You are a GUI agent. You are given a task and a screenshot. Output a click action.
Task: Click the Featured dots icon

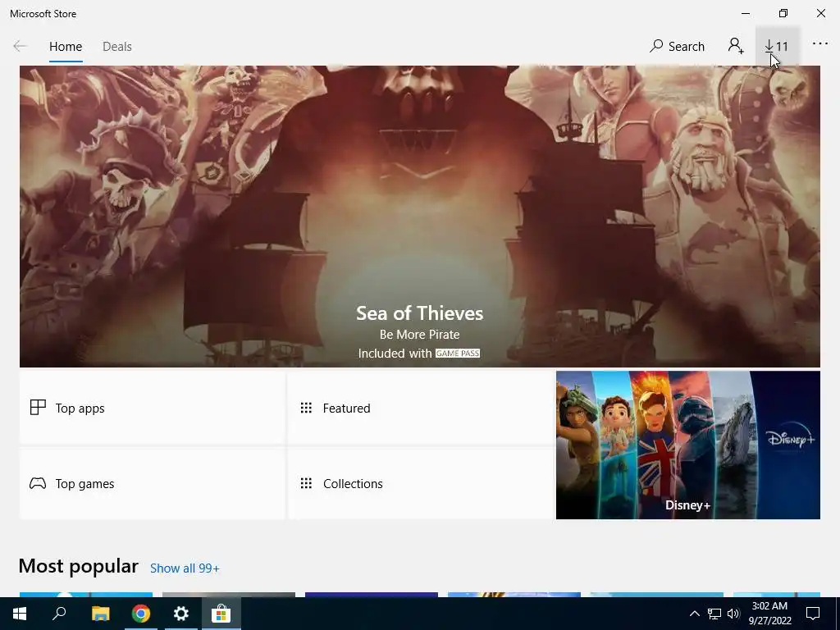tap(306, 408)
